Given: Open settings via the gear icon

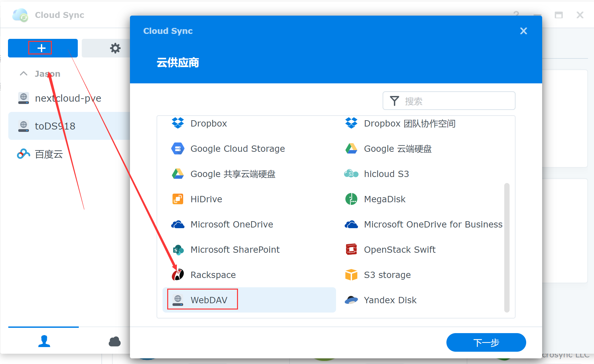Looking at the screenshot, I should [115, 48].
